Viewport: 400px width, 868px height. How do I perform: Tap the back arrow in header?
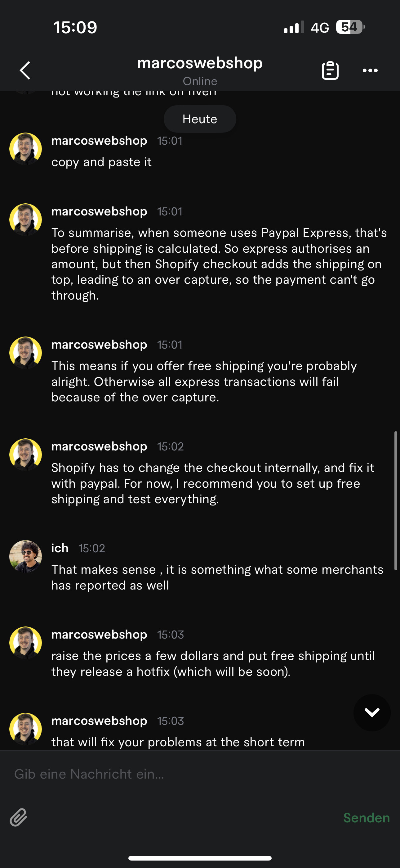[25, 70]
